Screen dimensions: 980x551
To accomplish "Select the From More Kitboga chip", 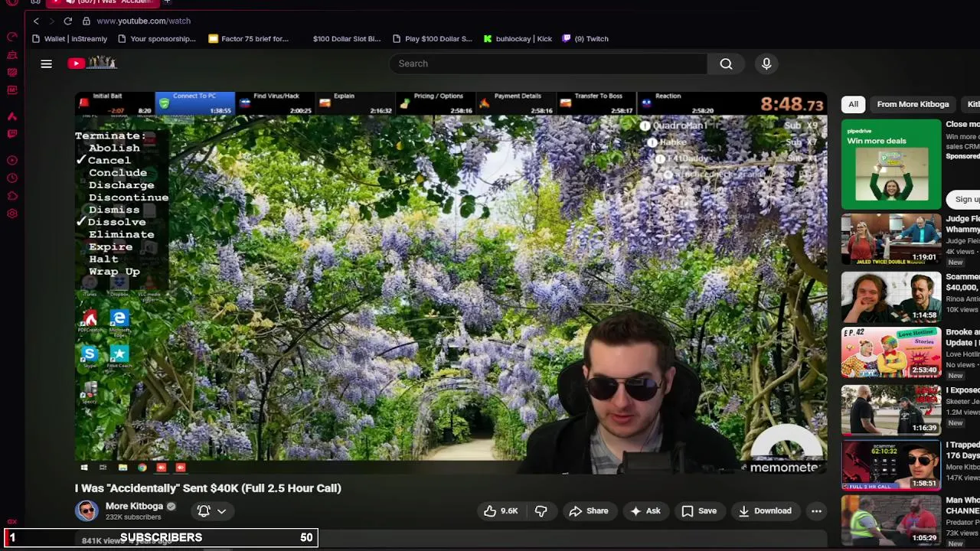I will (x=913, y=104).
